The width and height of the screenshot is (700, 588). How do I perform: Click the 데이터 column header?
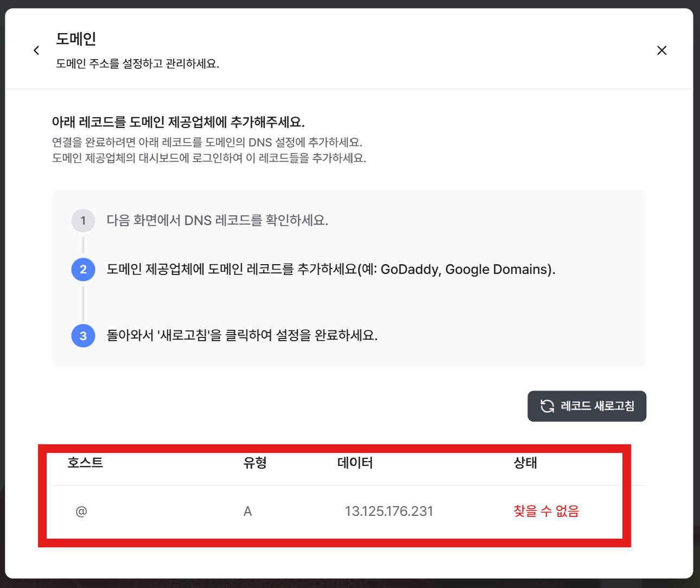click(355, 463)
